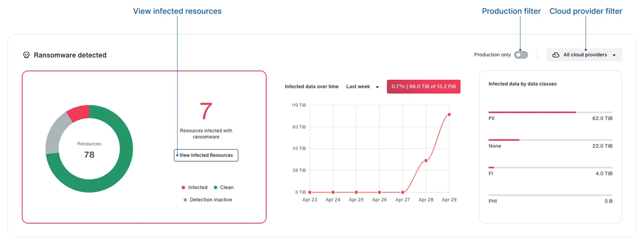Screen dimensions: 644x245
Task: Click the Apr 28 data point on chart
Action: (x=426, y=161)
